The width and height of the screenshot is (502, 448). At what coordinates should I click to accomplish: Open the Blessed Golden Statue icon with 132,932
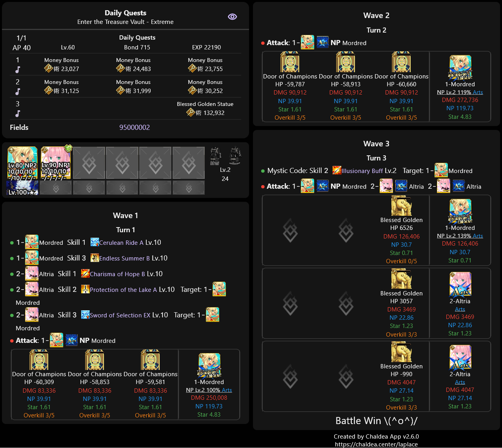click(x=191, y=113)
